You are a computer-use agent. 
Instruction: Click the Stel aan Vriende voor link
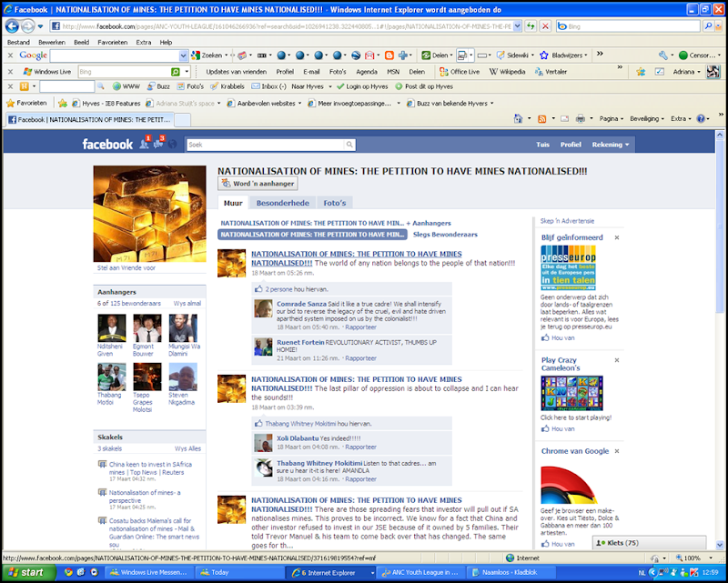click(126, 267)
